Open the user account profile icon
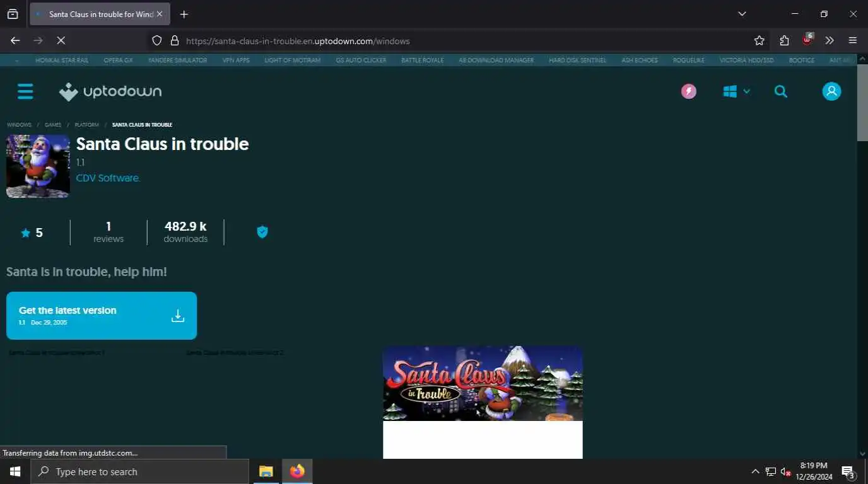The width and height of the screenshot is (868, 484). 831,91
